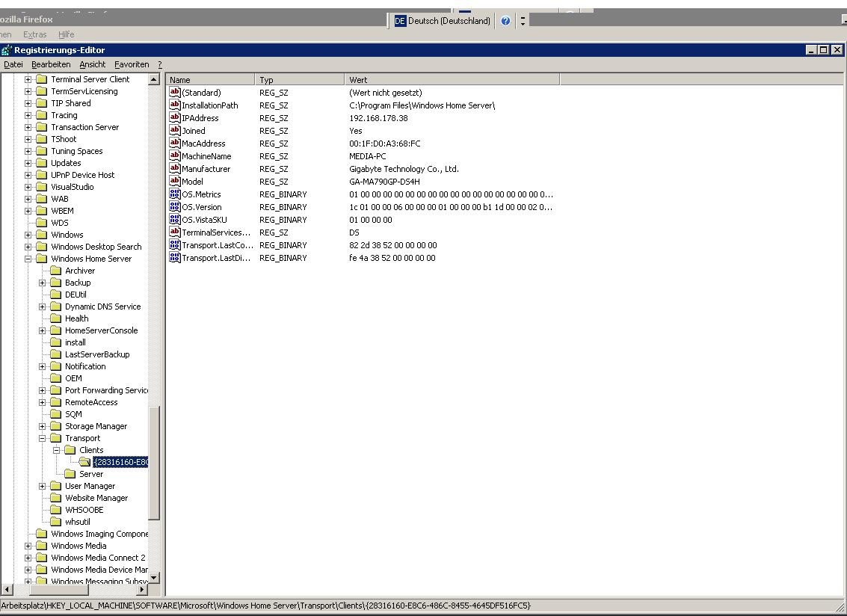
Task: Open the Datei menu
Action: click(x=13, y=64)
